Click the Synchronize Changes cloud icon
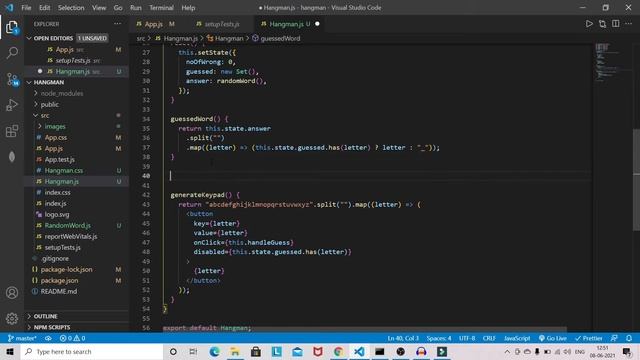This screenshot has width=640, height=360. click(48, 338)
